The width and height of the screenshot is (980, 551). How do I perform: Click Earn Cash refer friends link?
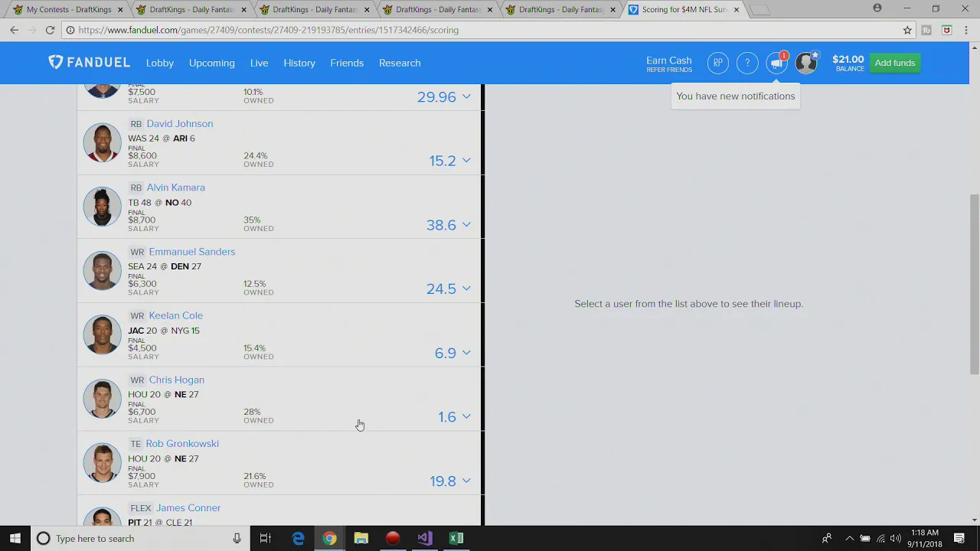[x=668, y=64]
